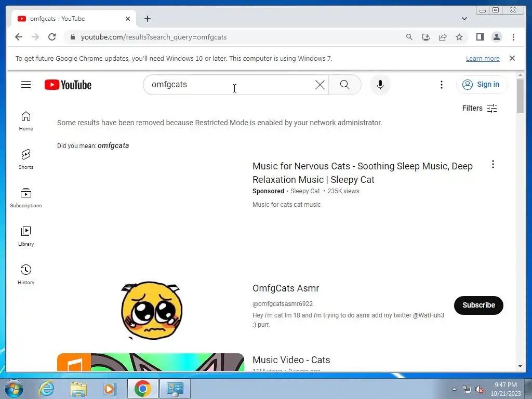Viewport: 532px width, 399px height.
Task: Click the address bar URL
Action: (x=154, y=37)
